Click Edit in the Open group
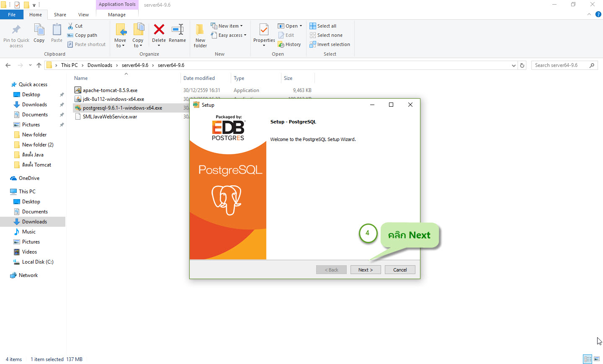This screenshot has width=603, height=364. [x=286, y=35]
